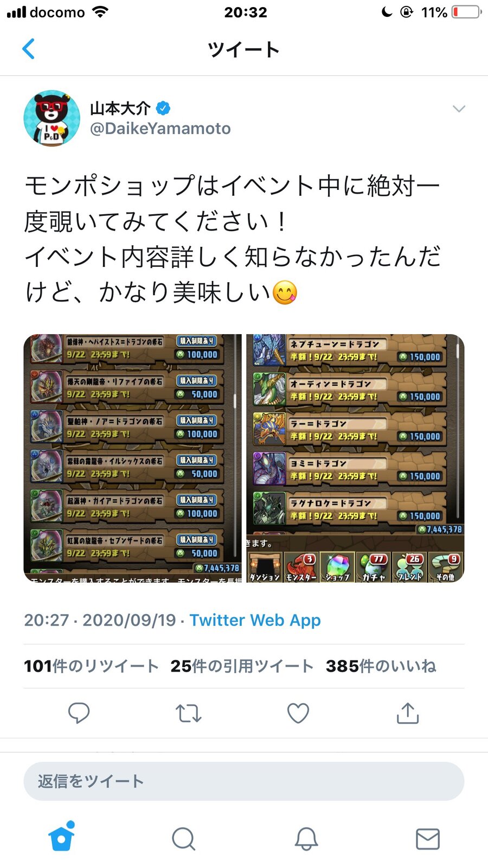Open 山本大介's profile avatar
This screenshot has height=868, width=488.
point(52,118)
